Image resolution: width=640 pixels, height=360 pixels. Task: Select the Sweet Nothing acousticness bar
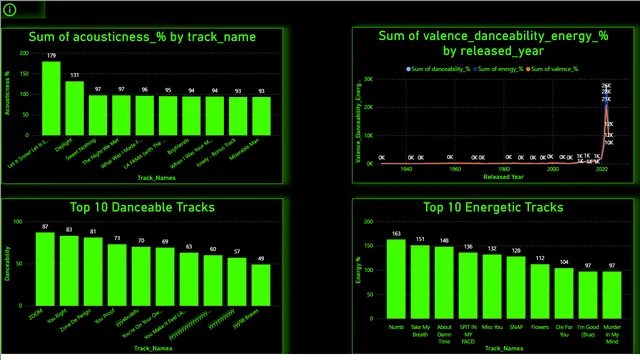[98, 115]
